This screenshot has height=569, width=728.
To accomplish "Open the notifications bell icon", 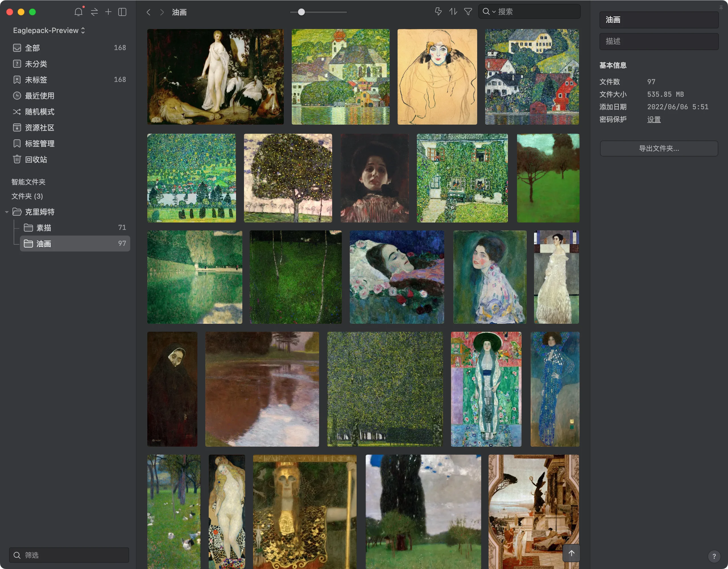I will (78, 12).
